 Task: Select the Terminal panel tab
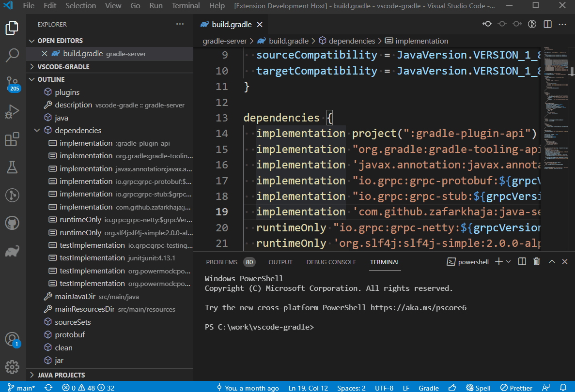coord(385,262)
